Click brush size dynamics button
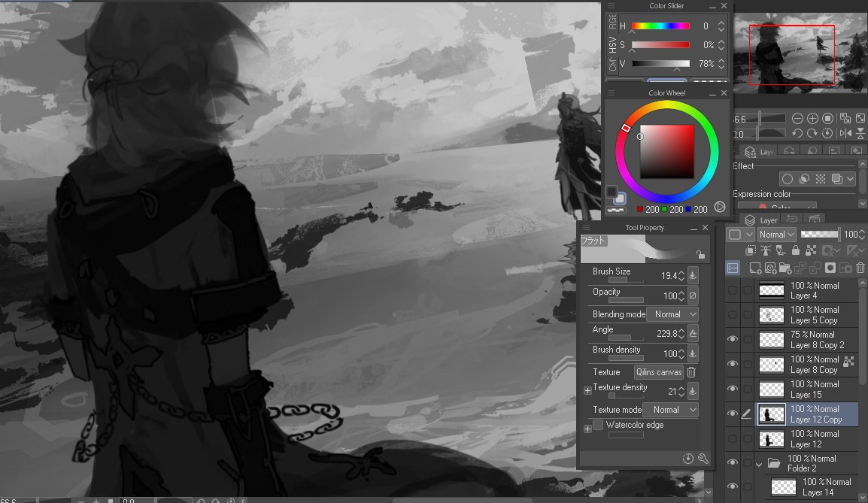The width and height of the screenshot is (868, 503). [693, 275]
